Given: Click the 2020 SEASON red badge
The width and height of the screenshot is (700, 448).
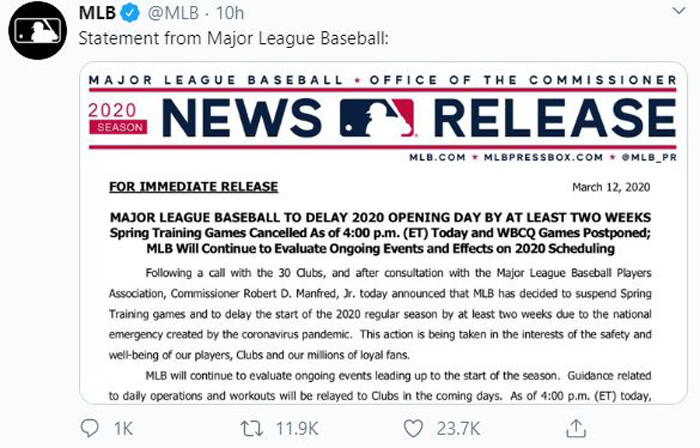Looking at the screenshot, I should 117,118.
